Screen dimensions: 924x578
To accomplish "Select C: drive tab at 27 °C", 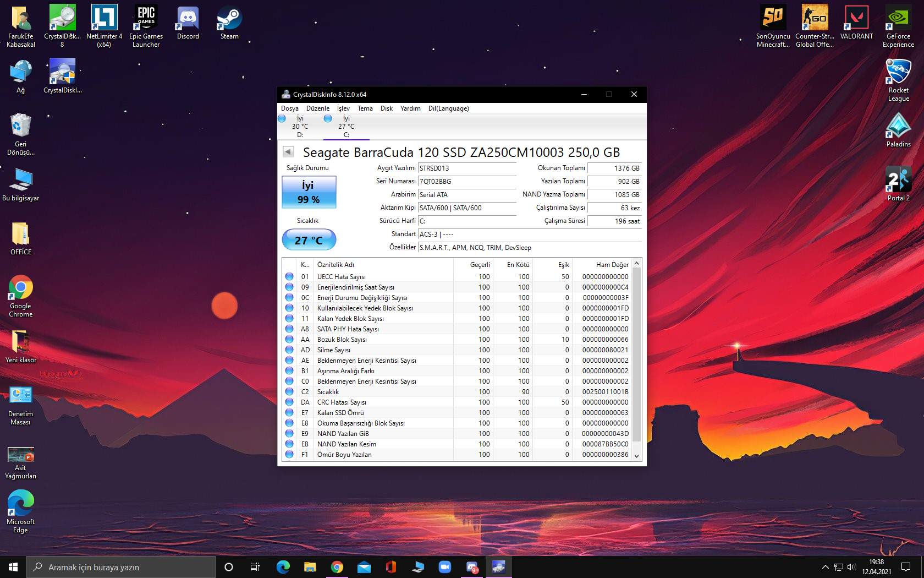I will click(x=346, y=126).
